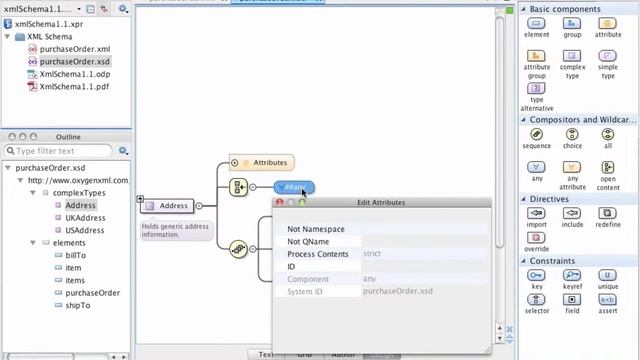Select the group component in the palette
Screen dimensions: 640x360
pyautogui.click(x=572, y=24)
